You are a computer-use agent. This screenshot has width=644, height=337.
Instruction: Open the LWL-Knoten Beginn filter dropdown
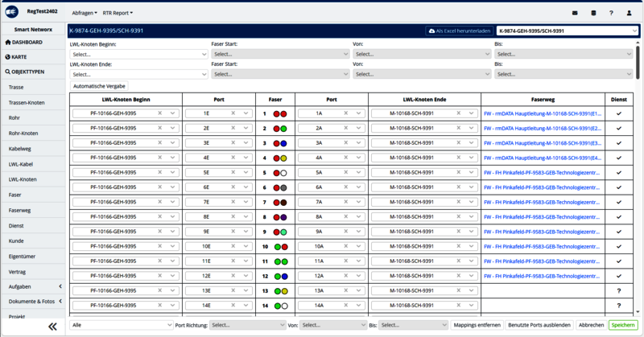[138, 54]
